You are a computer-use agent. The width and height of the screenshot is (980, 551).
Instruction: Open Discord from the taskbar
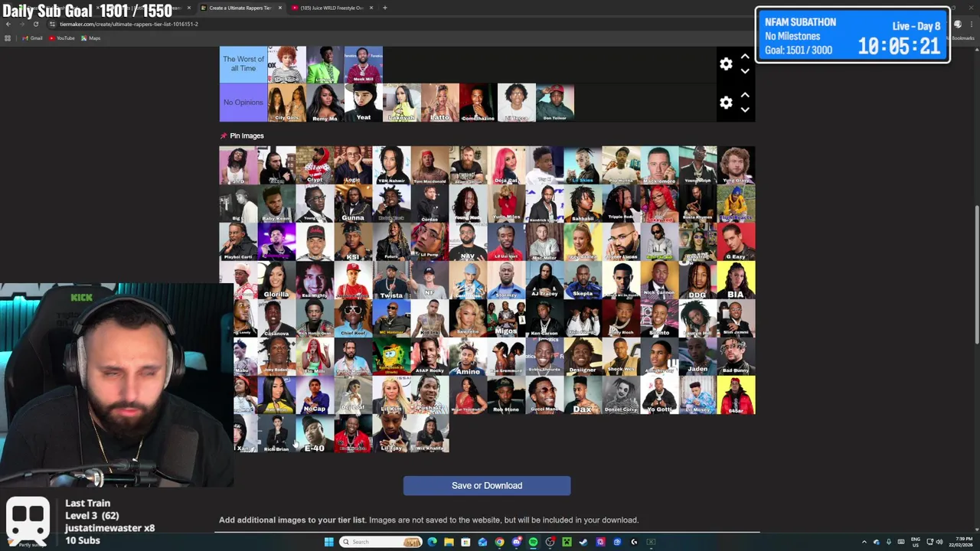(x=516, y=542)
